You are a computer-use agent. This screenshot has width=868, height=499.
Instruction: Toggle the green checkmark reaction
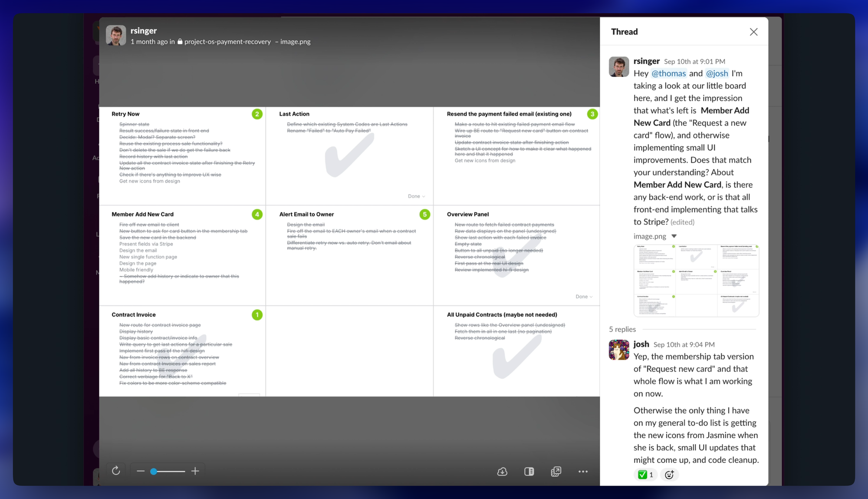645,475
